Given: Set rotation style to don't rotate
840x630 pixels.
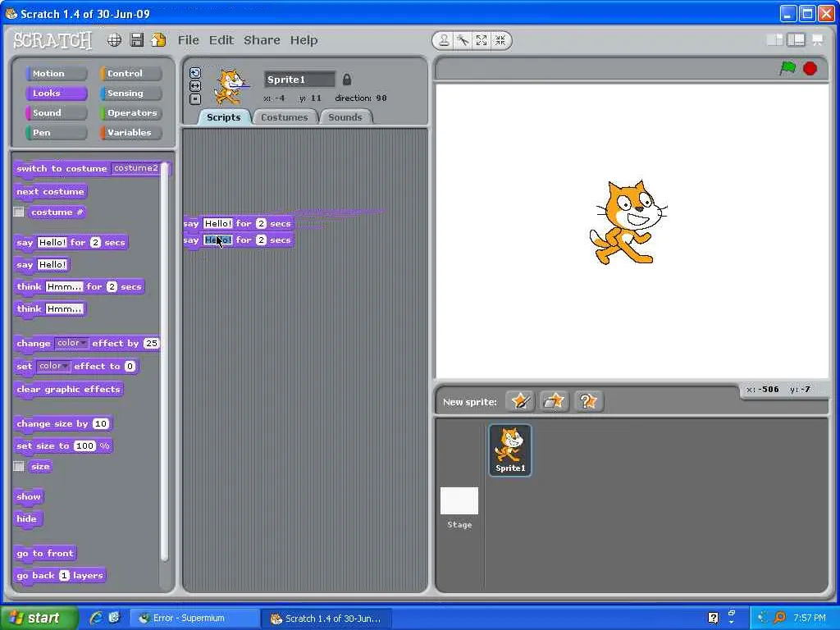Looking at the screenshot, I should [x=195, y=99].
